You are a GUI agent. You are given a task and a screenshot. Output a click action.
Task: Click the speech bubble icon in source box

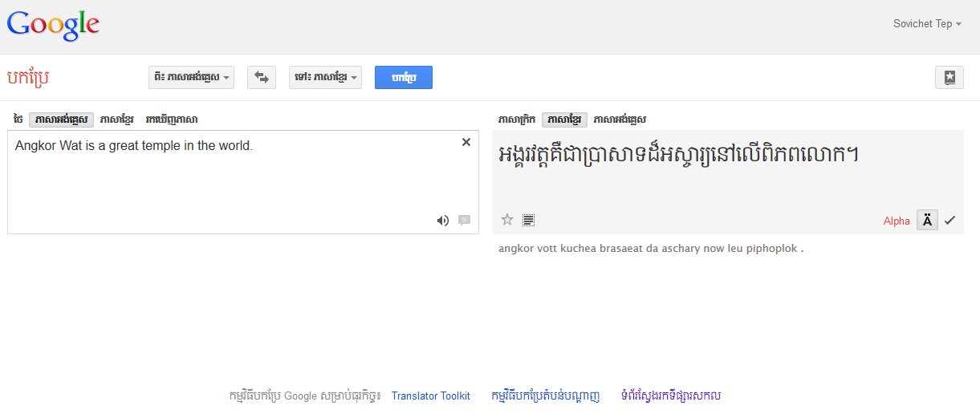pos(464,221)
